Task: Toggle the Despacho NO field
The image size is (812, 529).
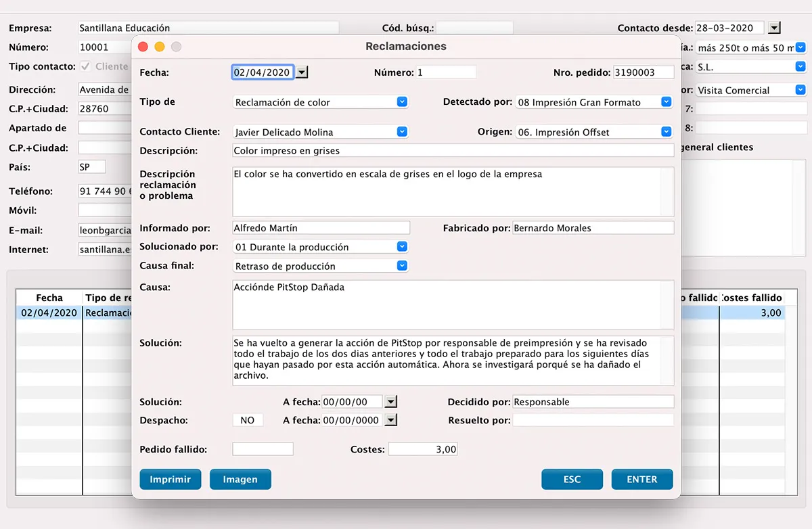Action: tap(248, 420)
